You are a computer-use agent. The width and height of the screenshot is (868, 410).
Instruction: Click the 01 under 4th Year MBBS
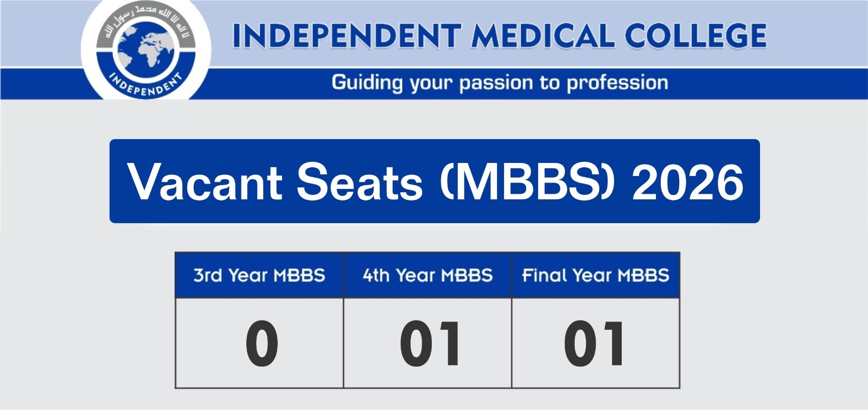tap(430, 343)
